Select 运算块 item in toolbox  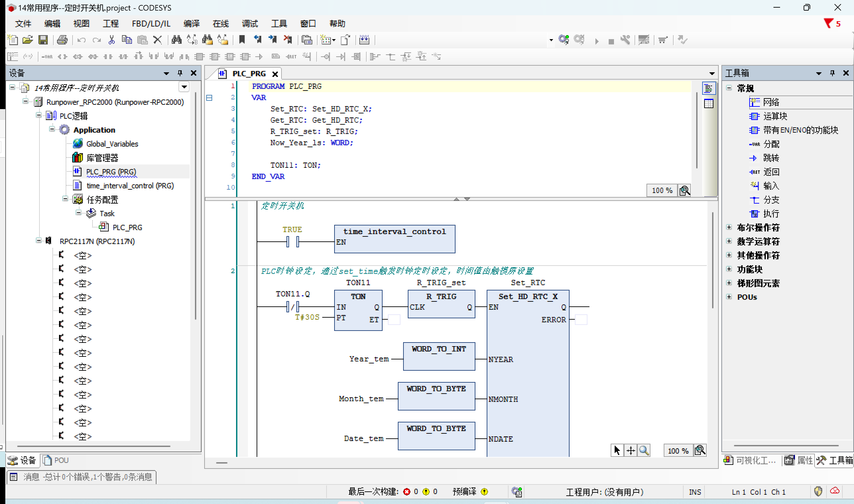tap(768, 116)
